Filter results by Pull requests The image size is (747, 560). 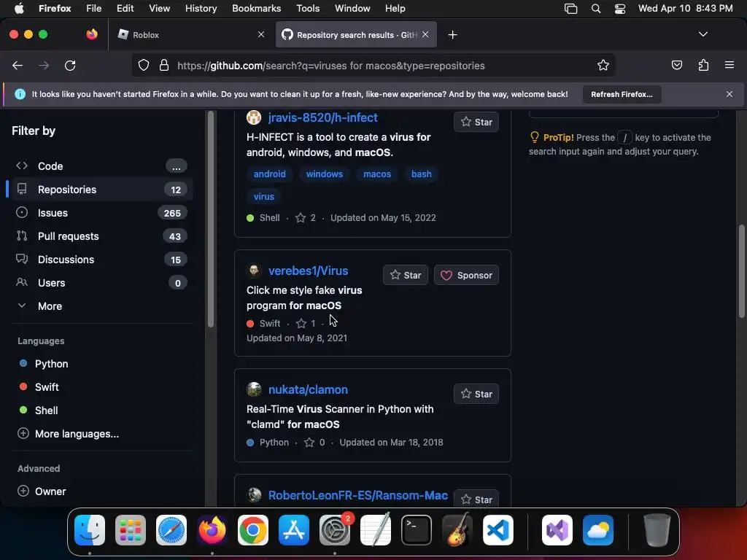coord(101,236)
